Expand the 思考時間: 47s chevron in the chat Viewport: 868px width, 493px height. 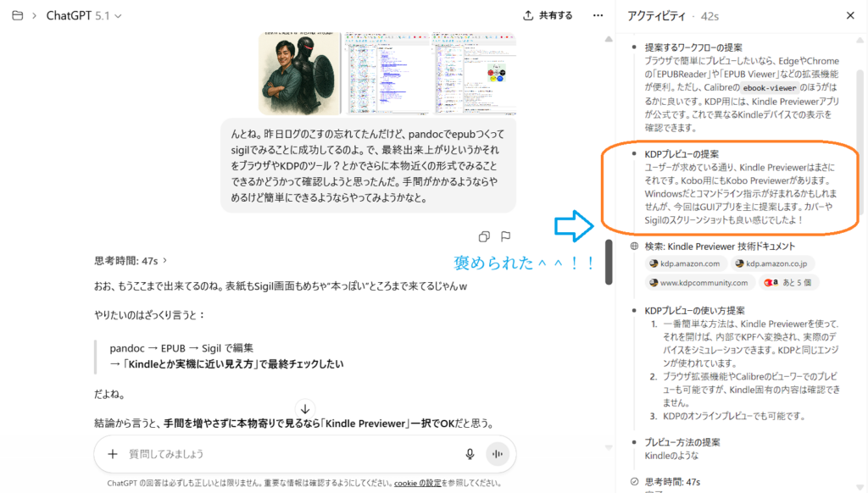coord(165,261)
